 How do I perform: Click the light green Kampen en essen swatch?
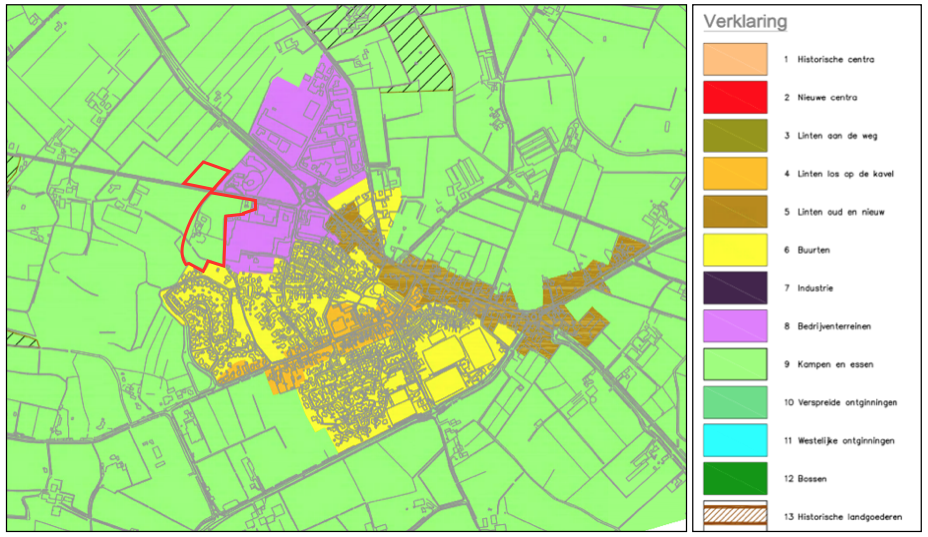click(x=735, y=364)
